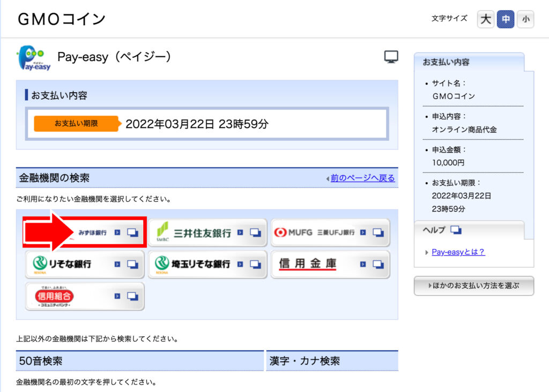This screenshot has width=549, height=392.
Task: Select the 漢字・カナ検索 tab
Action: click(332, 361)
